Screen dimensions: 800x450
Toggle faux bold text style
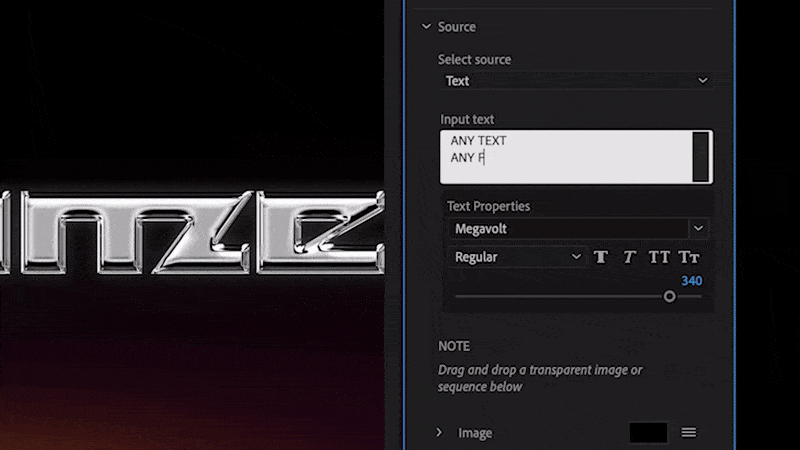click(601, 257)
